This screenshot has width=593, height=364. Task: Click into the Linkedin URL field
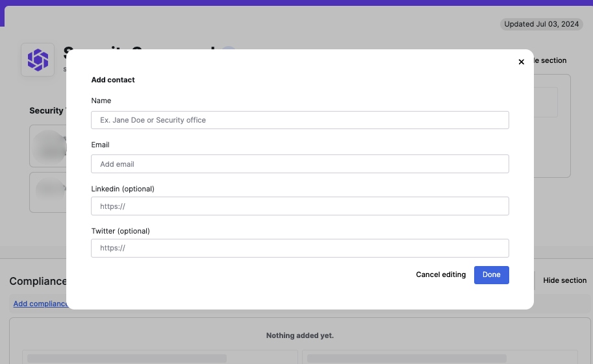300,206
